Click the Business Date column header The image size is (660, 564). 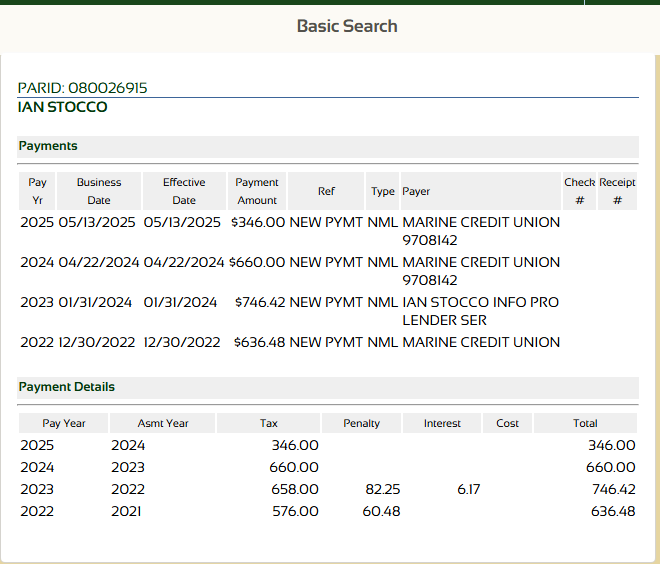[99, 191]
